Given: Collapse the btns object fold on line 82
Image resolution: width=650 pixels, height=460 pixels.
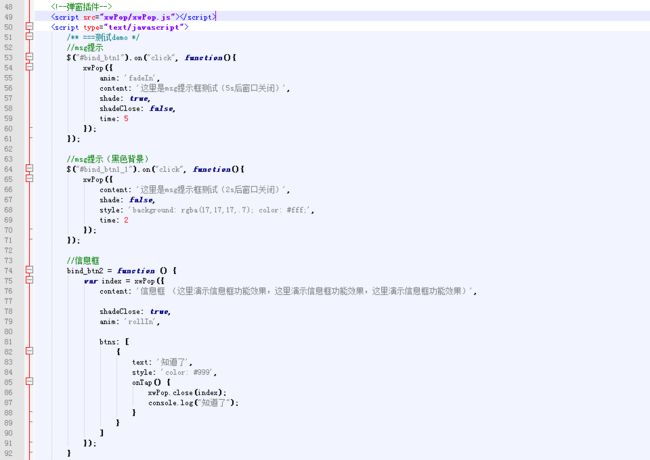Looking at the screenshot, I should (x=29, y=351).
